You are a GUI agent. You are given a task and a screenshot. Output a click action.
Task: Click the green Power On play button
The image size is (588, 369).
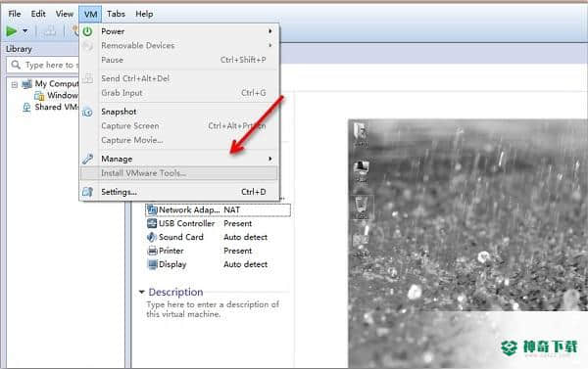click(x=12, y=31)
